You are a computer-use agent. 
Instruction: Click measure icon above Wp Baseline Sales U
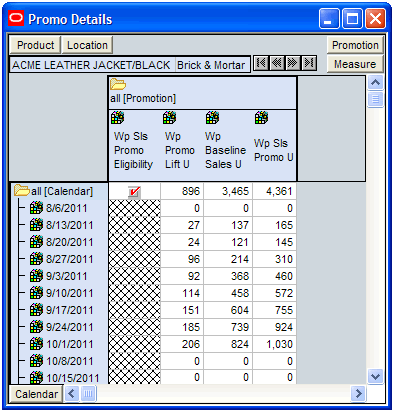(x=212, y=118)
